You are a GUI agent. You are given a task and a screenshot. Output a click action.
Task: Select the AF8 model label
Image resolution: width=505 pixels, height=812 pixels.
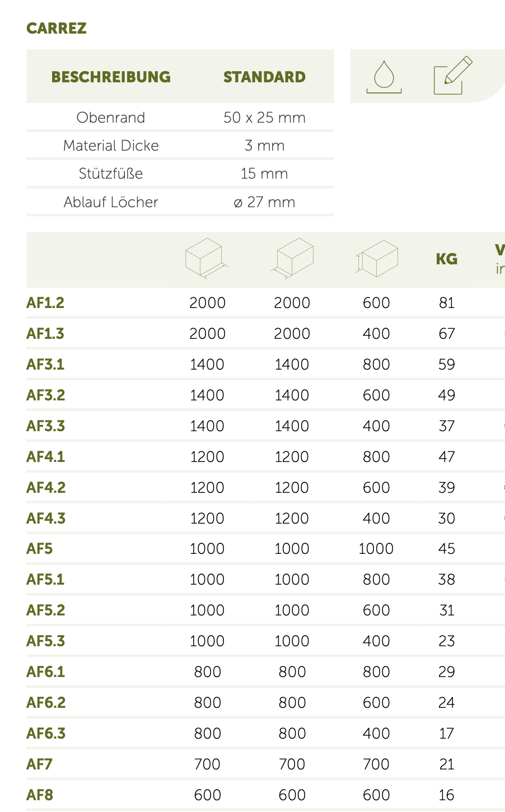tap(40, 795)
